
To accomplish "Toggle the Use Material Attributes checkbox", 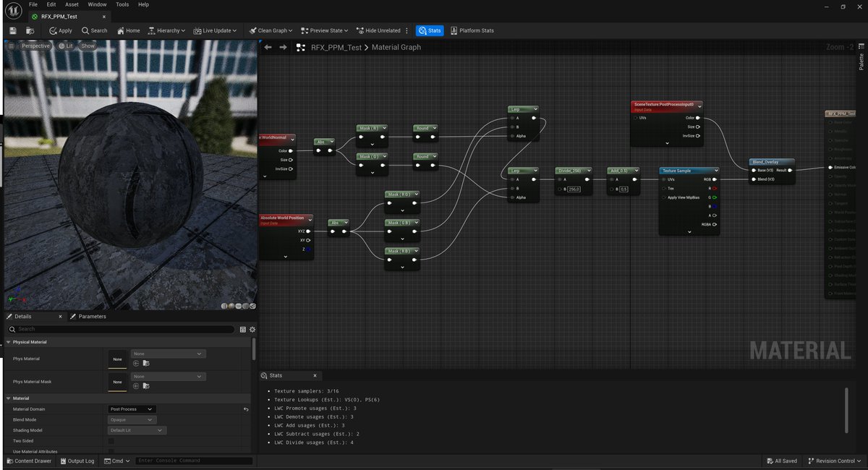I will click(111, 451).
